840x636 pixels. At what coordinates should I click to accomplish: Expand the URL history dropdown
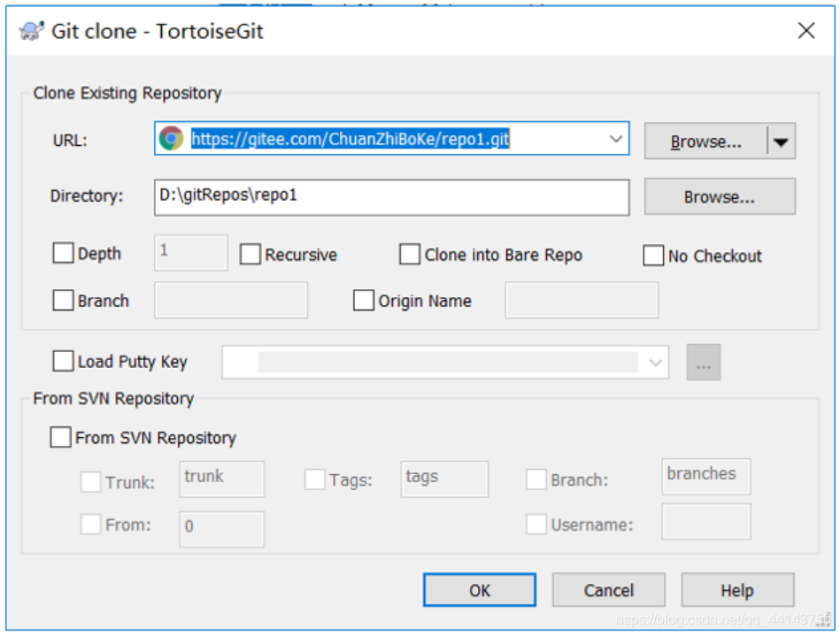point(615,139)
